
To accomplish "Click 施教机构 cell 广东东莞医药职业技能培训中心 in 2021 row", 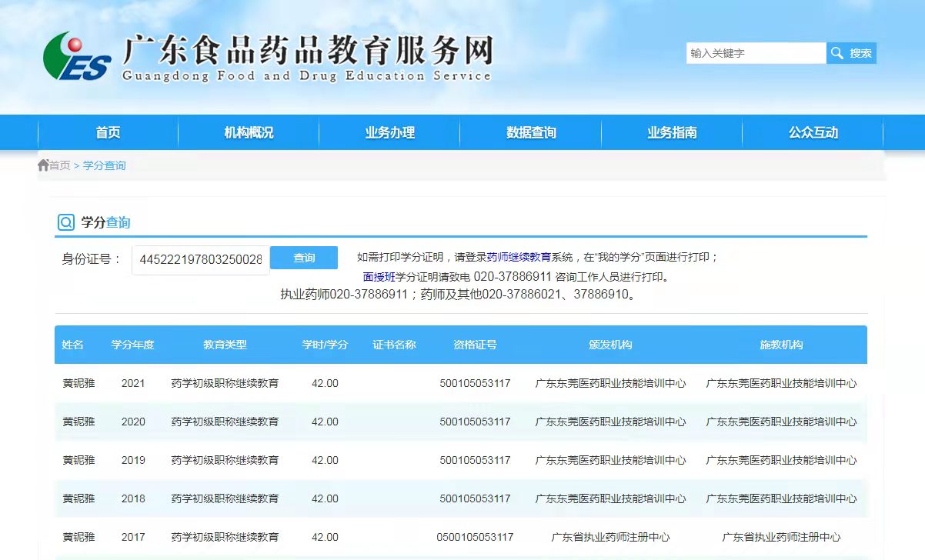I will pyautogui.click(x=781, y=383).
